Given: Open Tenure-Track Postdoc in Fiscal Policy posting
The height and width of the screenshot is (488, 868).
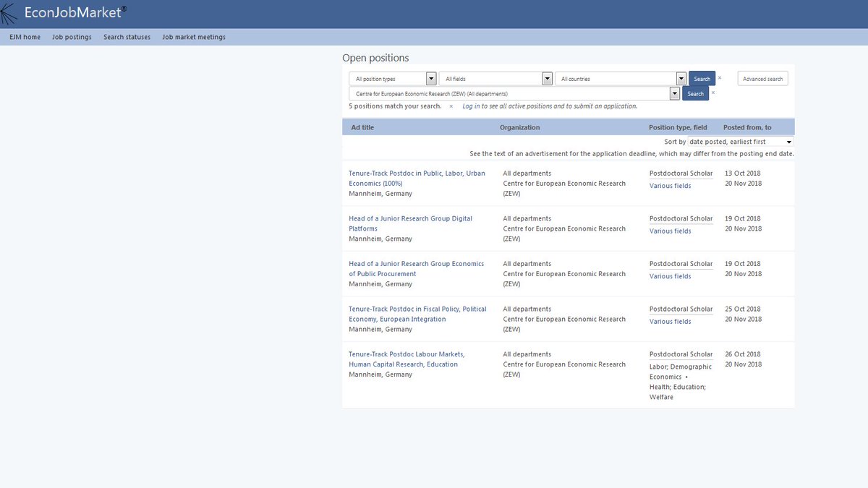Looking at the screenshot, I should [x=417, y=314].
